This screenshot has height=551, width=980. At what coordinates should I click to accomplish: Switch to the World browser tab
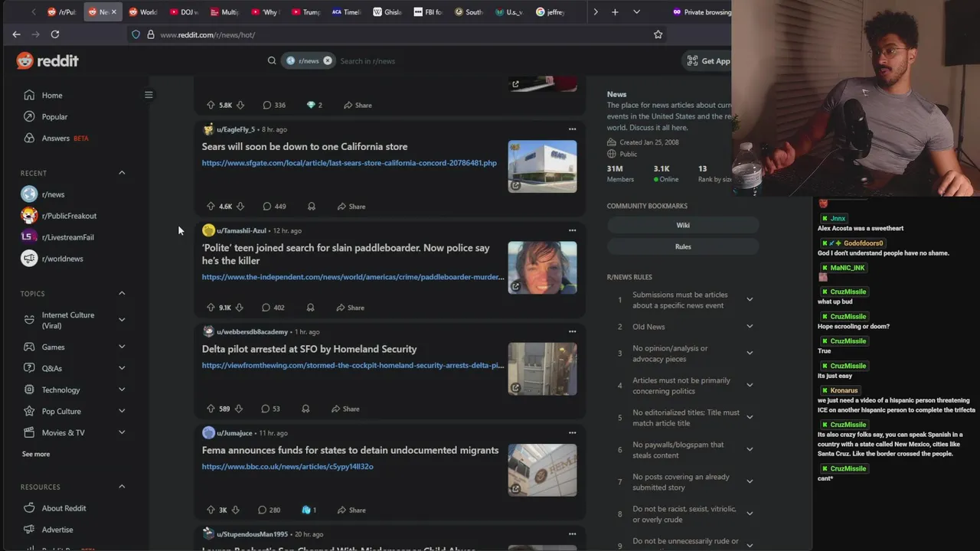[x=143, y=11]
